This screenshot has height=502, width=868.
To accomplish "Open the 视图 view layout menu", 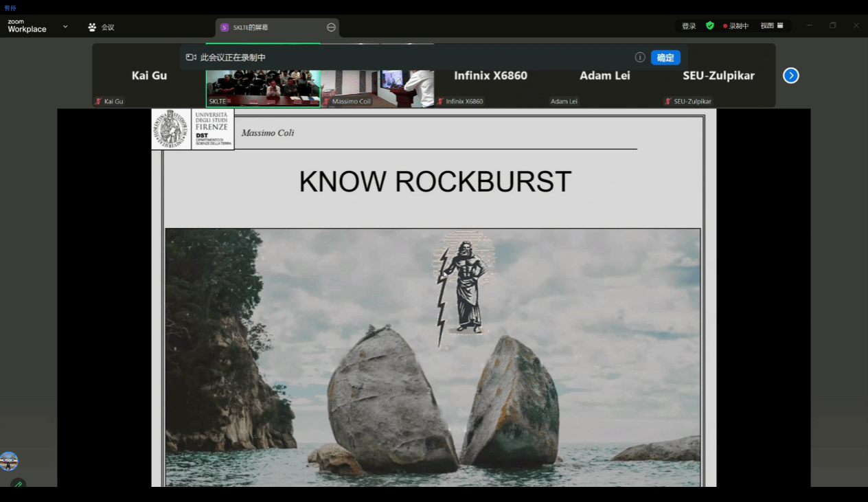I will click(x=770, y=26).
